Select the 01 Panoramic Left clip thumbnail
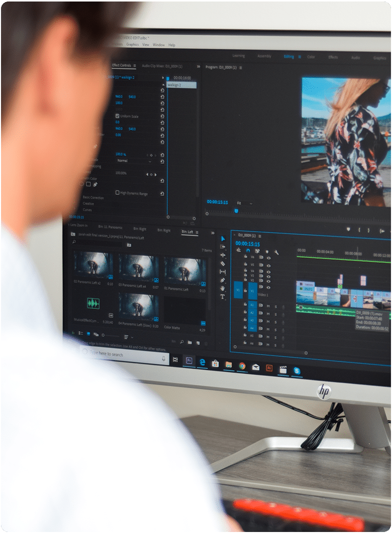 (184, 271)
